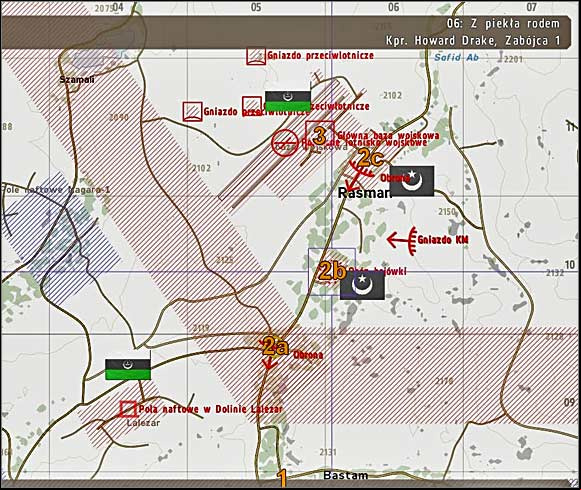Viewport: 581px width, 490px height.
Task: Click the green-black flag near Lalezar
Action: point(128,369)
